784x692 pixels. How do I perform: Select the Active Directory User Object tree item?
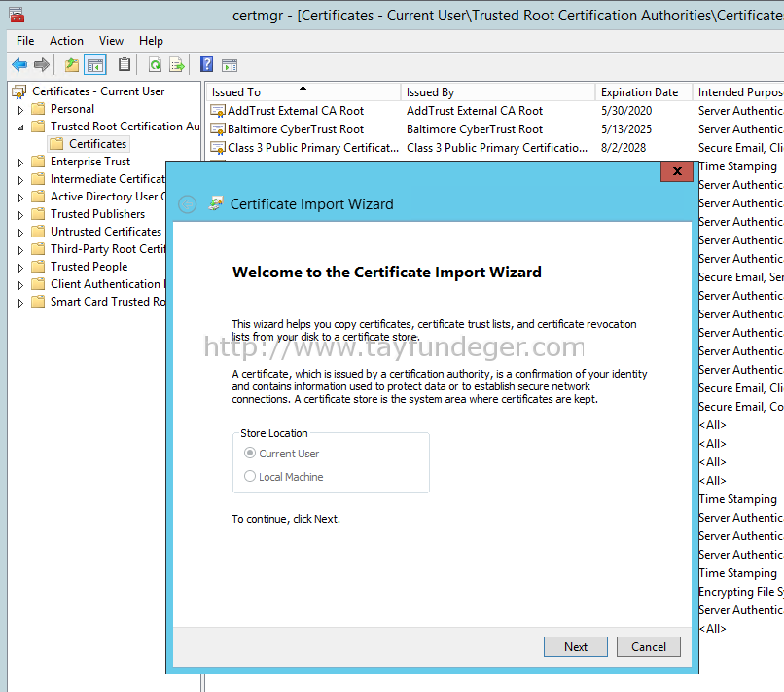pyautogui.click(x=108, y=197)
